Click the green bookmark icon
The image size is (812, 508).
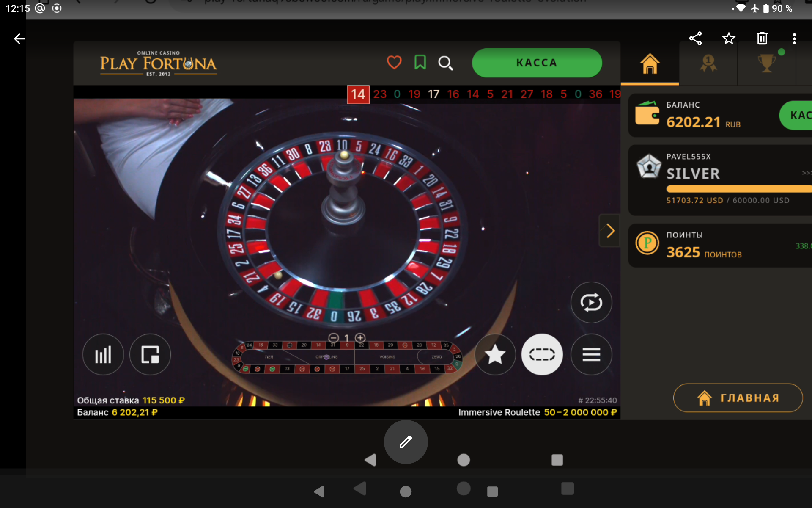[x=420, y=63]
